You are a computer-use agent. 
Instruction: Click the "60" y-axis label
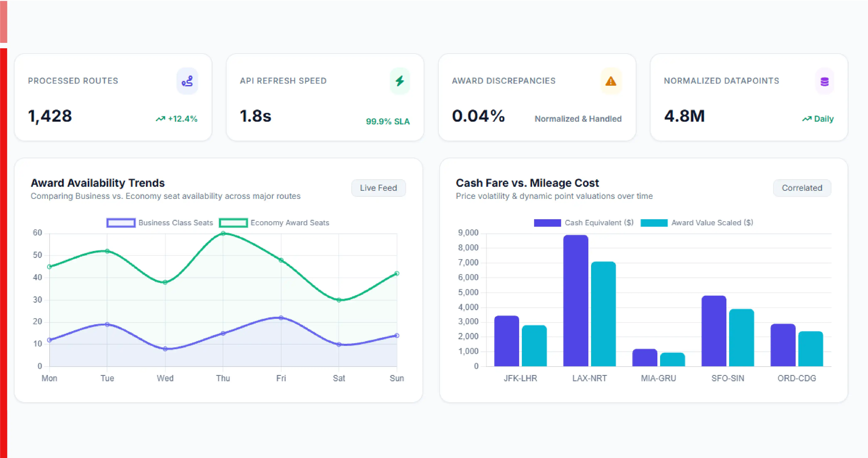(x=37, y=233)
